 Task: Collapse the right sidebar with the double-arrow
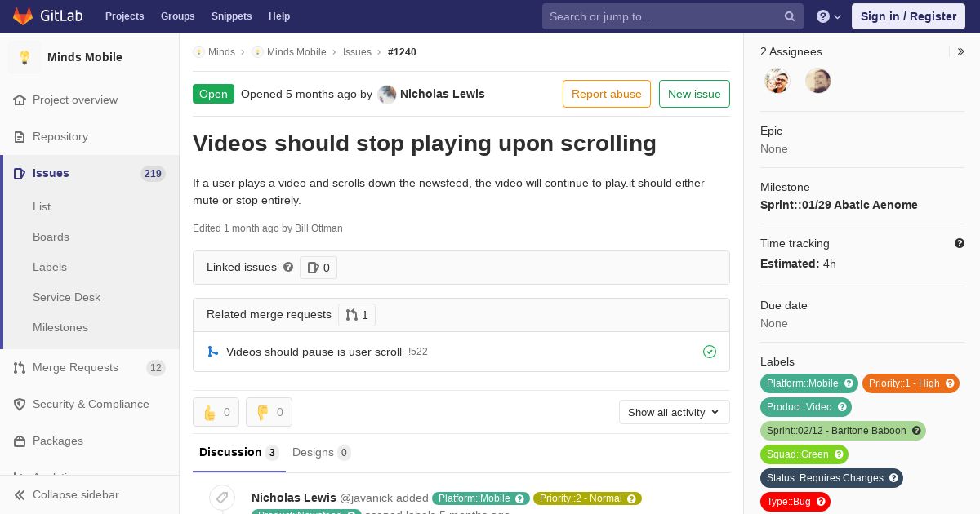[x=960, y=51]
